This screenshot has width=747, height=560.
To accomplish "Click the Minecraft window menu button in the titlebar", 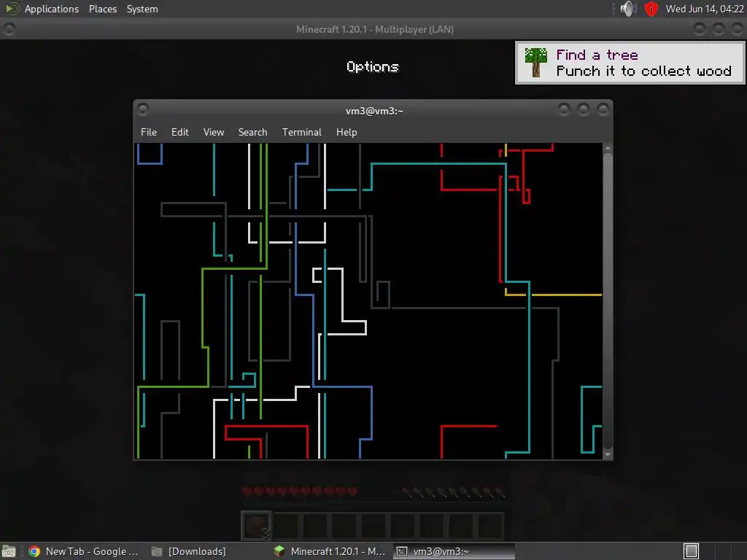I will (9, 29).
